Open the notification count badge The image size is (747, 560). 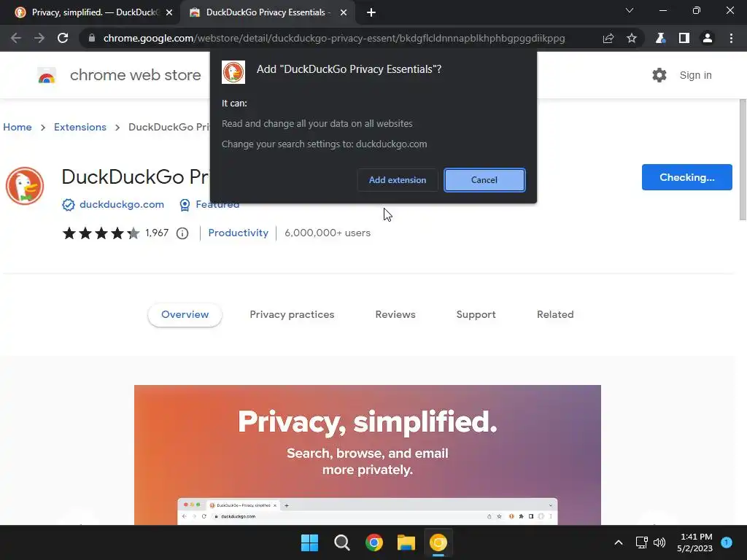coord(727,542)
